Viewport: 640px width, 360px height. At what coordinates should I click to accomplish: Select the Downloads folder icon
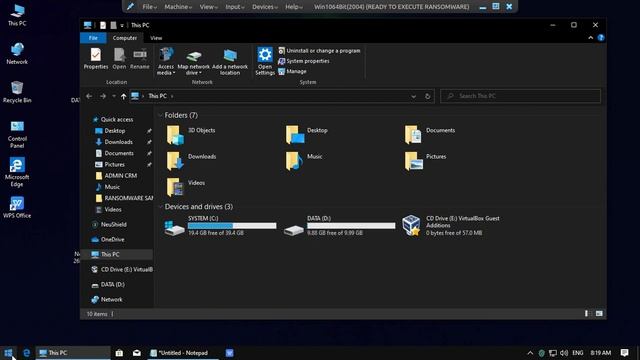pos(175,161)
